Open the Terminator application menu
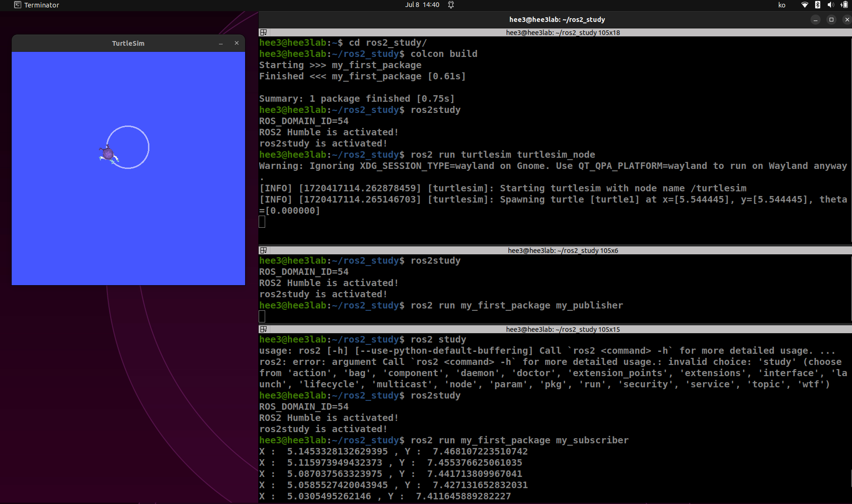Image resolution: width=852 pixels, height=504 pixels. (37, 5)
